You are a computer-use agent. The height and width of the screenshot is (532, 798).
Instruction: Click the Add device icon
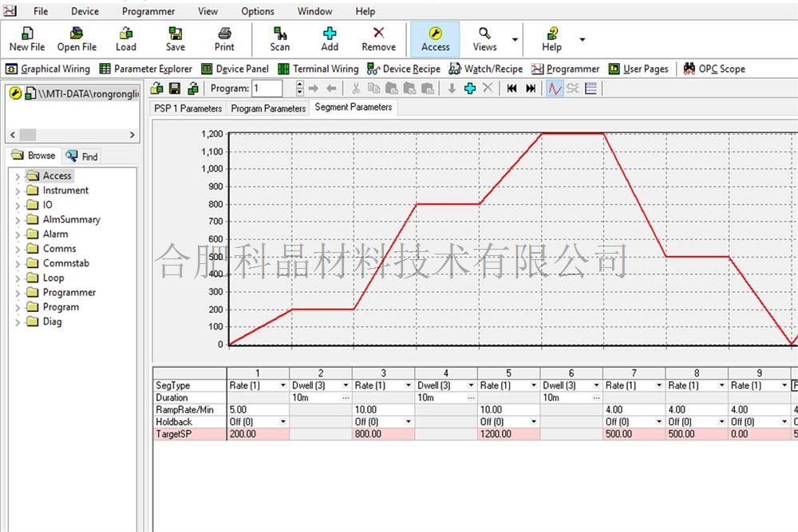click(330, 38)
